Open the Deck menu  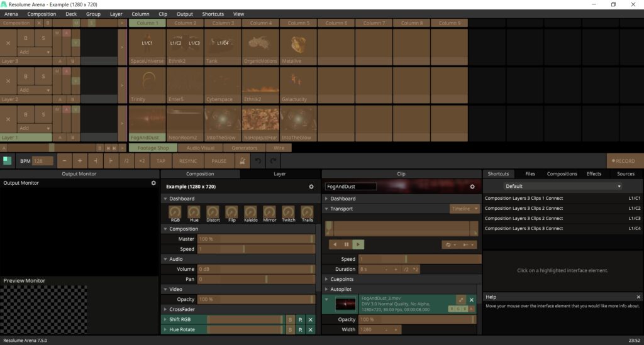tap(71, 14)
